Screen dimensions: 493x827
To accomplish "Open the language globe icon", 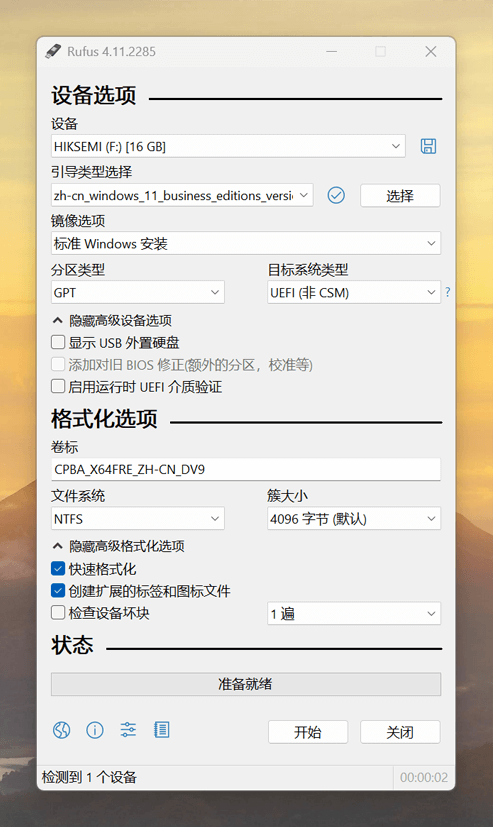I will pos(62,730).
